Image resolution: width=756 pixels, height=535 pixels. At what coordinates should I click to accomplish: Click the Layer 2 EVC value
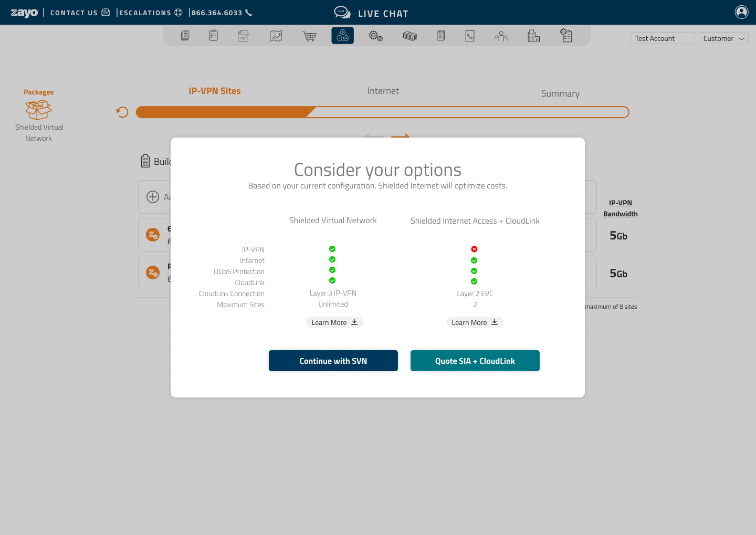point(475,293)
